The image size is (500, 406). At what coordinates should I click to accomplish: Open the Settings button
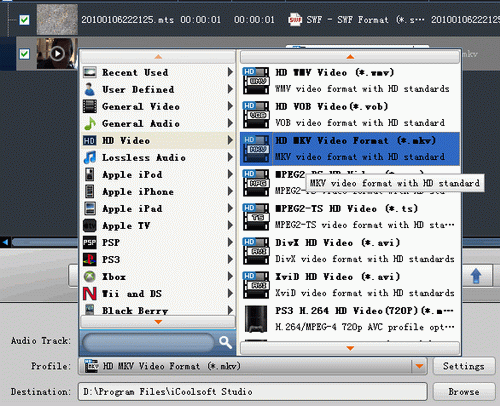[x=464, y=366]
